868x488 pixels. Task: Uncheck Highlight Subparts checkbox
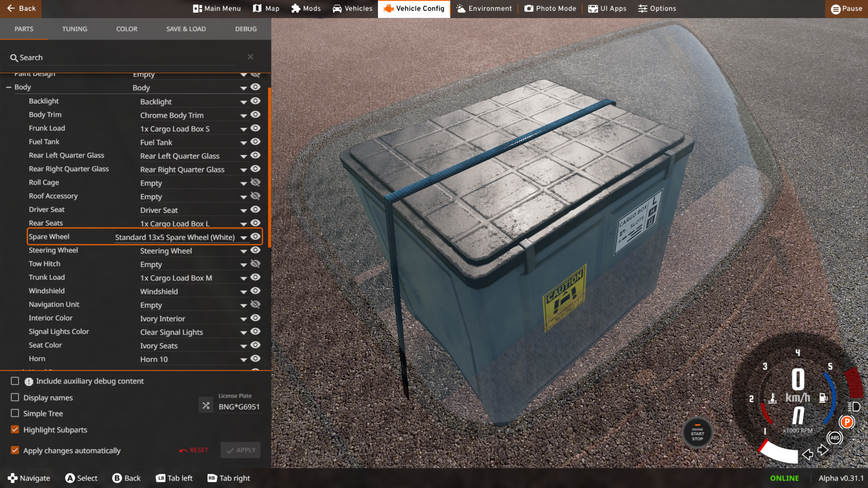click(15, 429)
